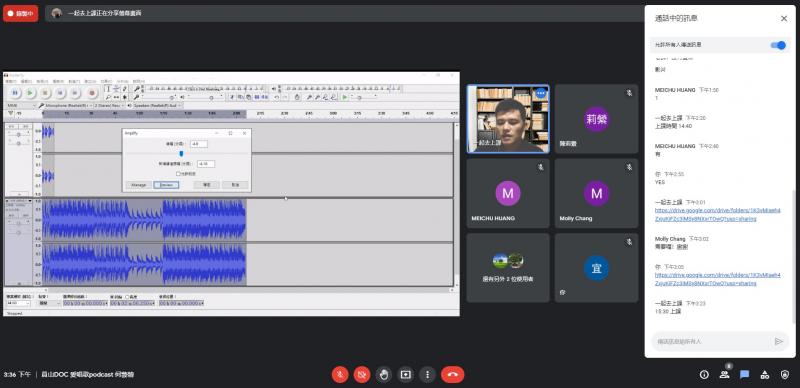The width and height of the screenshot is (800, 388).
Task: Toggle the chat panel icon
Action: point(745,375)
